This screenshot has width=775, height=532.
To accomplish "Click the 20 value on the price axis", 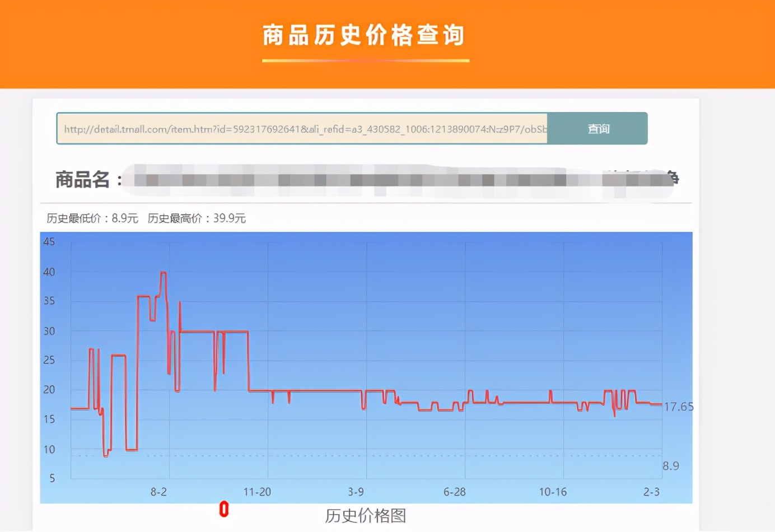I will pyautogui.click(x=49, y=390).
